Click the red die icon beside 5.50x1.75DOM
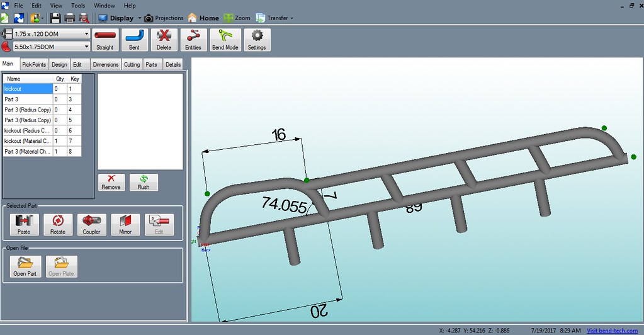 point(6,47)
